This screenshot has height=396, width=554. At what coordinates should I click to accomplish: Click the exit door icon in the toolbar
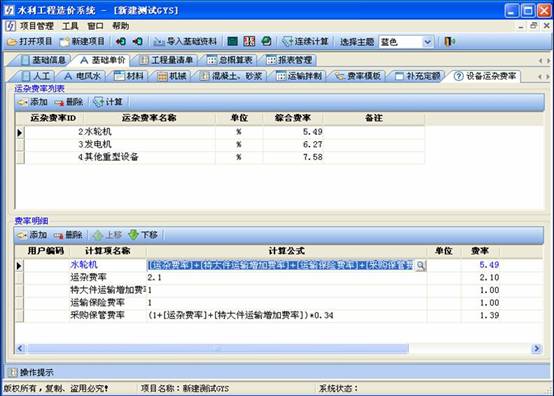click(449, 42)
